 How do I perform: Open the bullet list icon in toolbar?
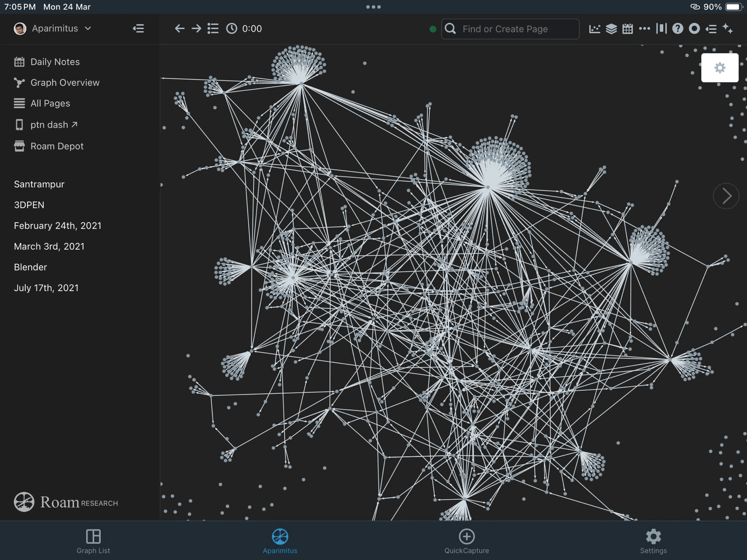pos(213,29)
